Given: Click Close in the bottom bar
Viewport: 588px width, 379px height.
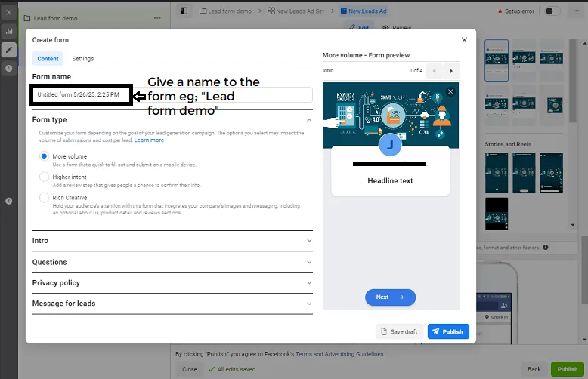Looking at the screenshot, I should point(190,369).
